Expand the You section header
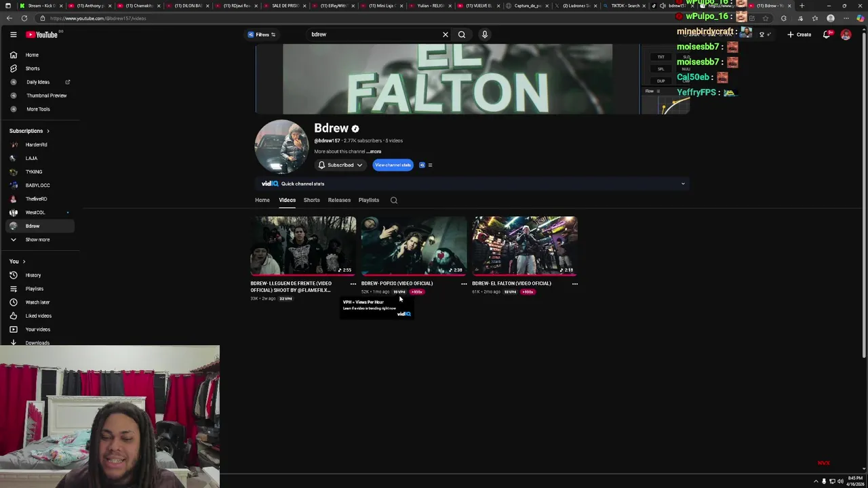The width and height of the screenshot is (868, 488). tap(17, 262)
